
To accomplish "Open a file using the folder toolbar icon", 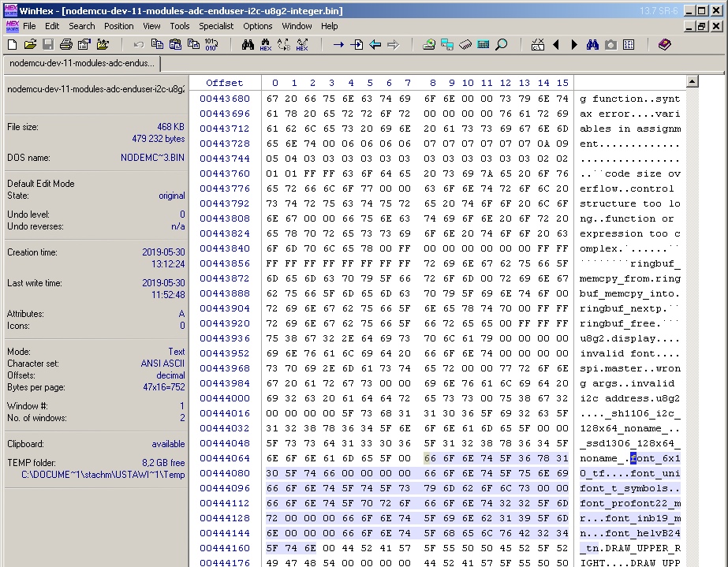I will [30, 45].
